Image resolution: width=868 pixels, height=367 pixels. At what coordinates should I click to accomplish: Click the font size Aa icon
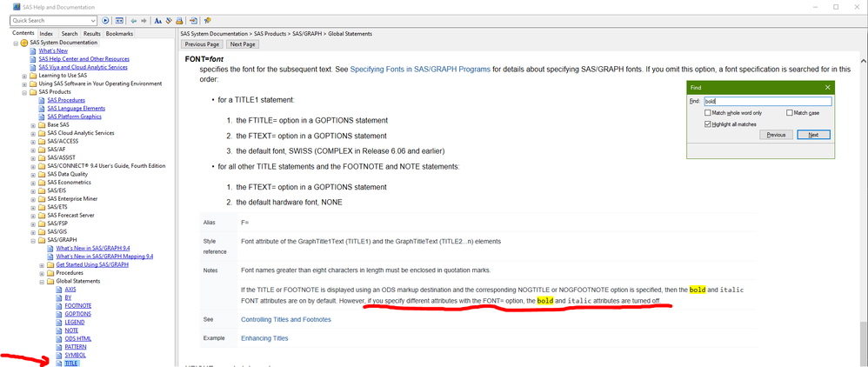point(157,21)
